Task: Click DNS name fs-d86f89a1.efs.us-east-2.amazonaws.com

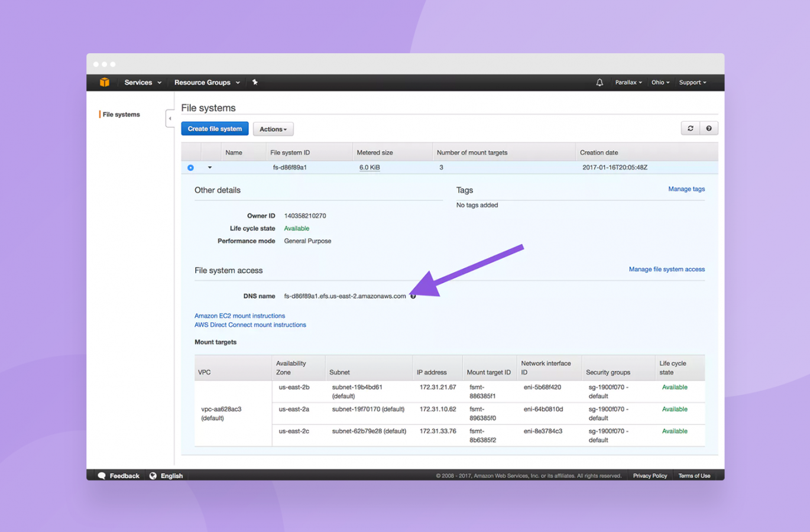Action: pos(345,296)
